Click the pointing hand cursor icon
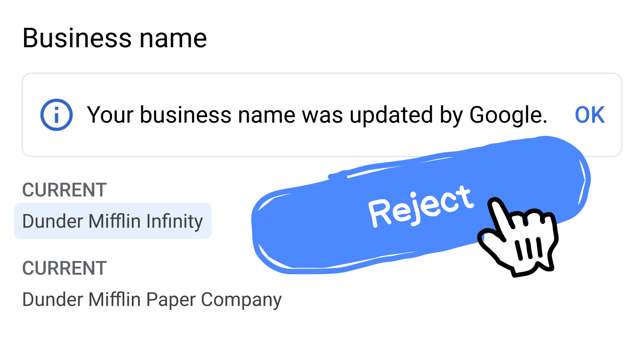 coord(516,236)
